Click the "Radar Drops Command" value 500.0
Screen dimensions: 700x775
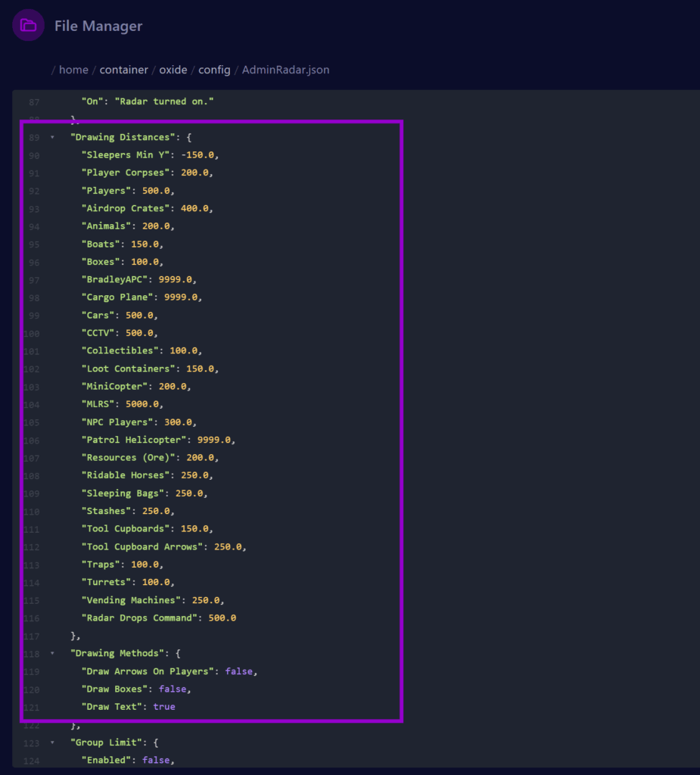point(222,618)
